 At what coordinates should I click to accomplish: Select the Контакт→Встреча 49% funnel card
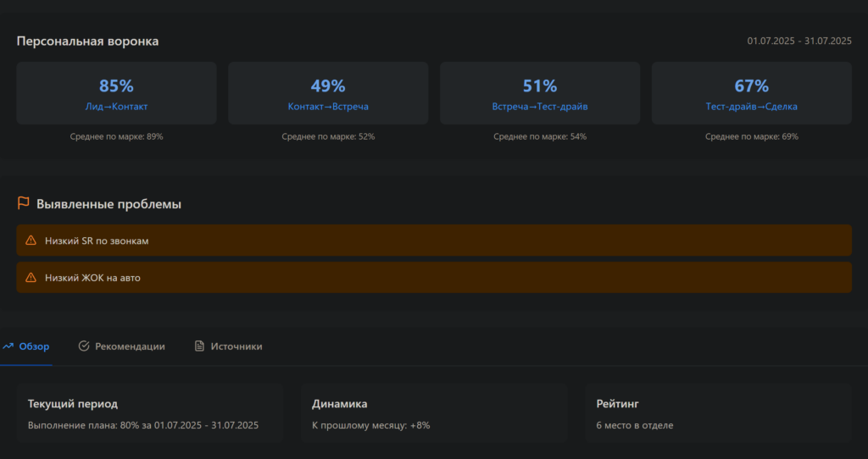coord(328,94)
